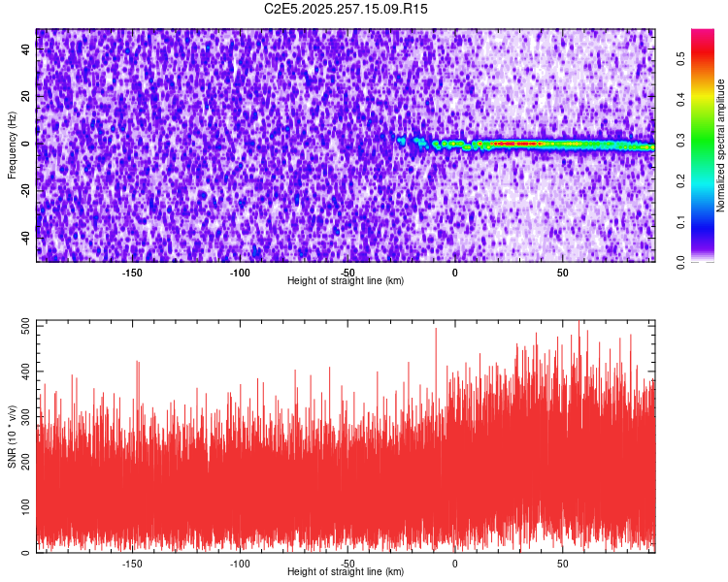Click the 40 tick on frequency axis
Screen dimensions: 728x582
(27, 50)
